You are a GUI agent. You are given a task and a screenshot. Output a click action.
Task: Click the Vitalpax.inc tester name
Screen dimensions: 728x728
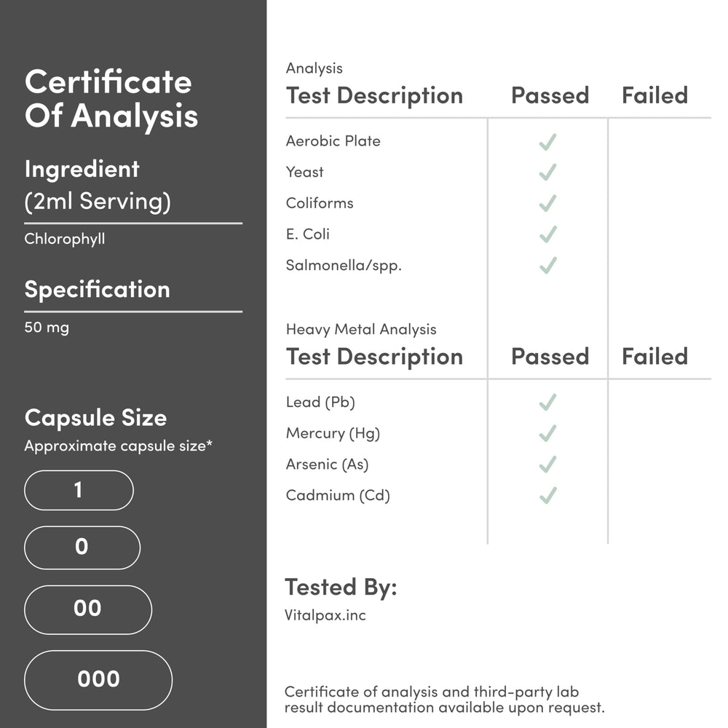[x=325, y=615]
